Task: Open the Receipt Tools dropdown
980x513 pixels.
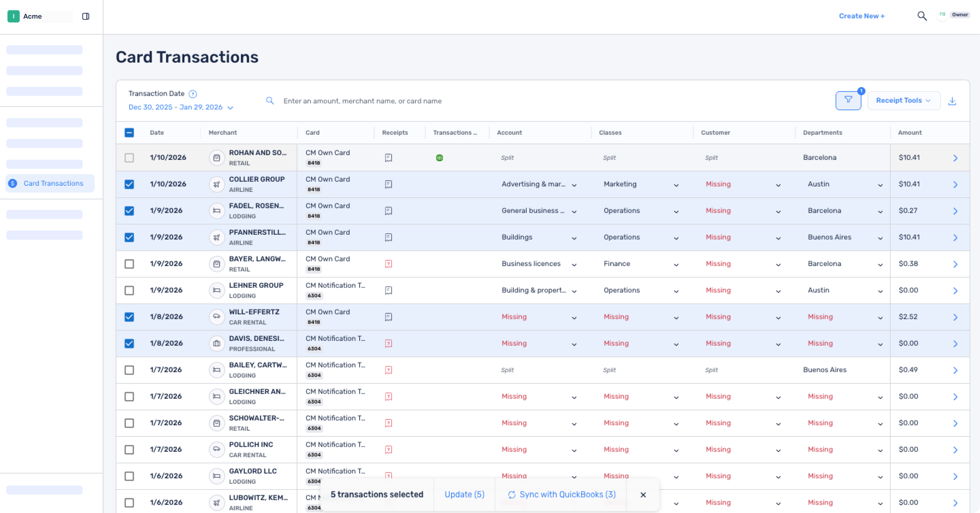Action: pyautogui.click(x=904, y=100)
